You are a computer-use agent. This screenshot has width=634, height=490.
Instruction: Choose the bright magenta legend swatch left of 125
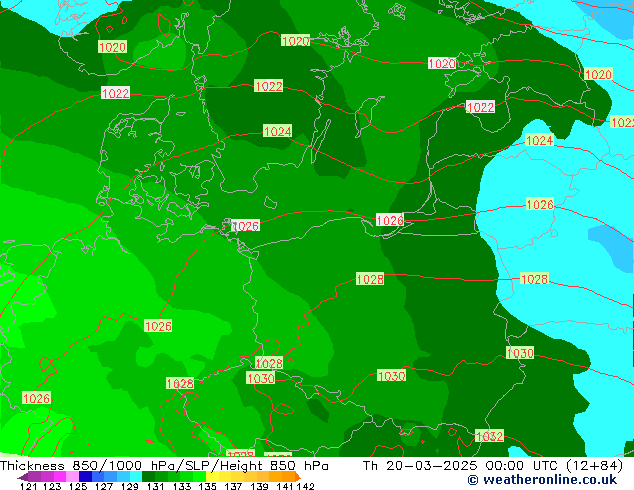(60, 476)
